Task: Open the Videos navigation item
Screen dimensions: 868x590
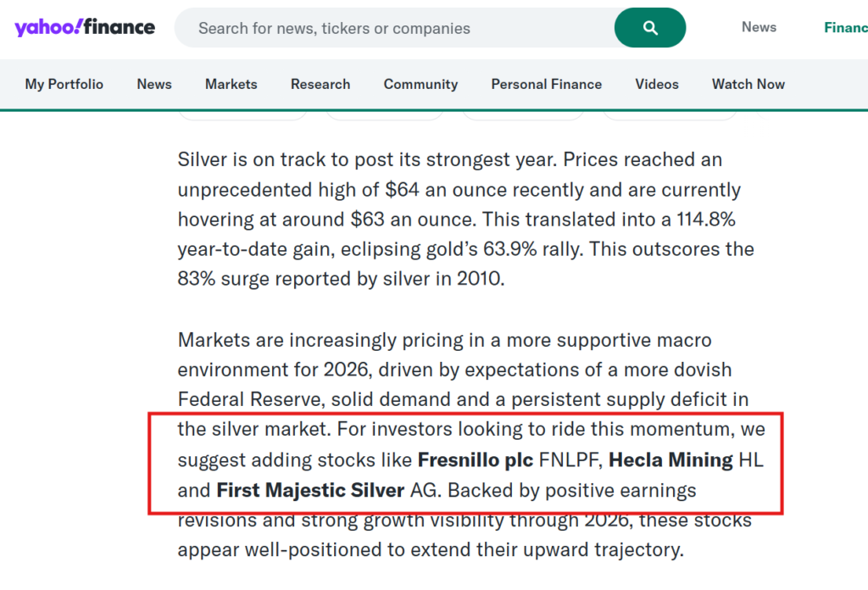Action: point(657,84)
